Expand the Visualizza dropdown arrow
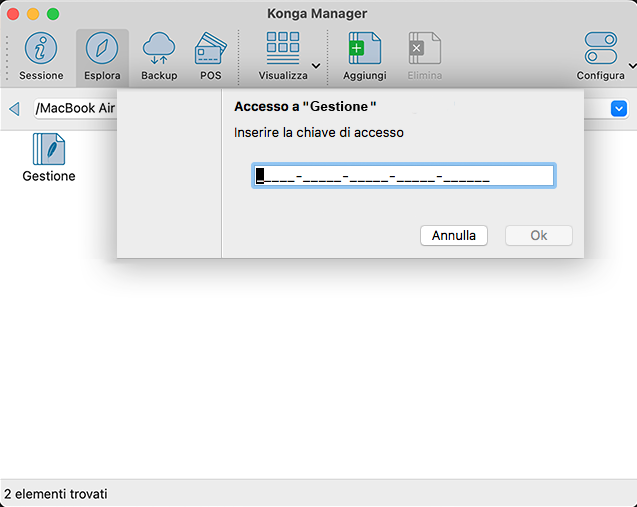This screenshot has width=637, height=507. [316, 67]
